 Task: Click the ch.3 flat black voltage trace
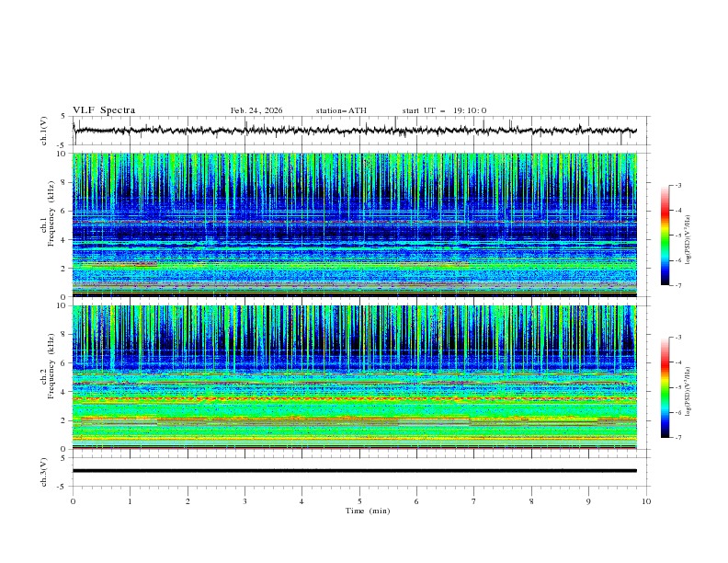click(355, 471)
